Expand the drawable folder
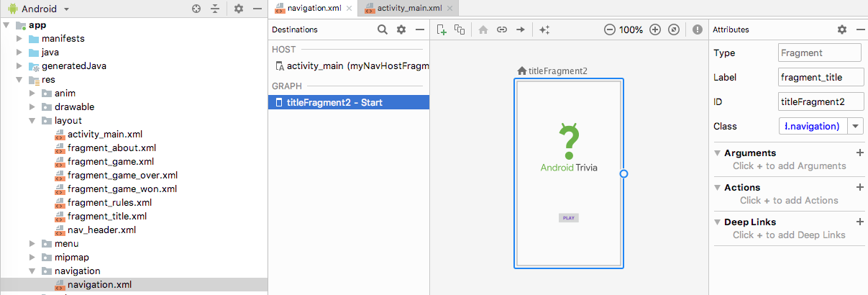This screenshot has height=295, width=868. (x=32, y=106)
